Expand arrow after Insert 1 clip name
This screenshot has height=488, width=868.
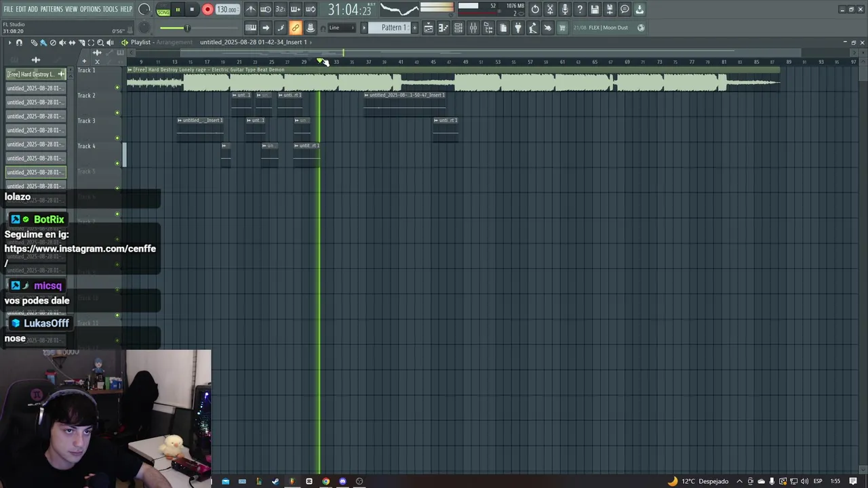click(311, 42)
